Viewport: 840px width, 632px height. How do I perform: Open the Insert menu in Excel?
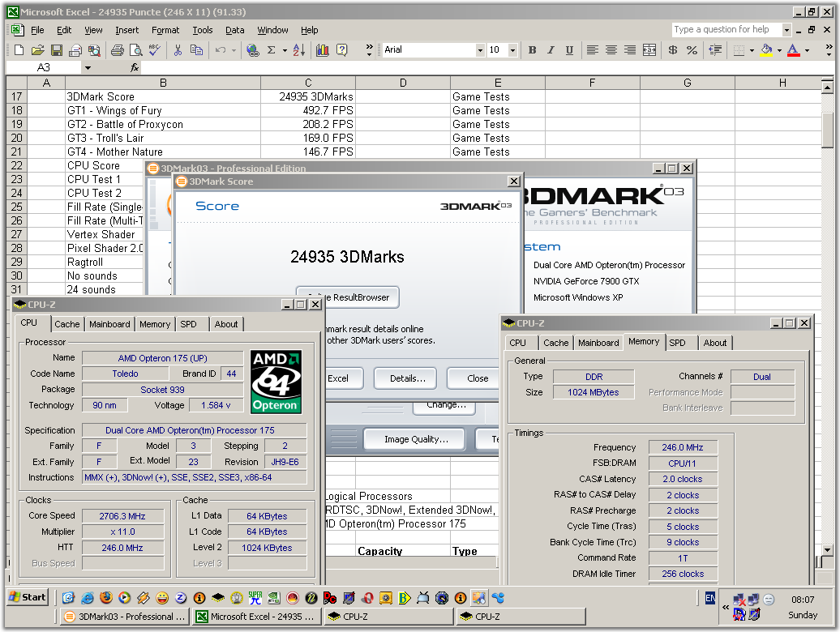(127, 30)
